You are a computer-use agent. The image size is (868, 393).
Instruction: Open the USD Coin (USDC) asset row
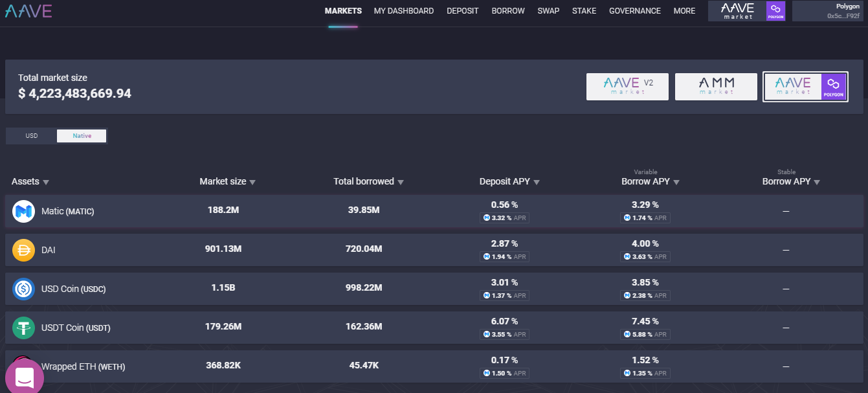click(x=434, y=289)
